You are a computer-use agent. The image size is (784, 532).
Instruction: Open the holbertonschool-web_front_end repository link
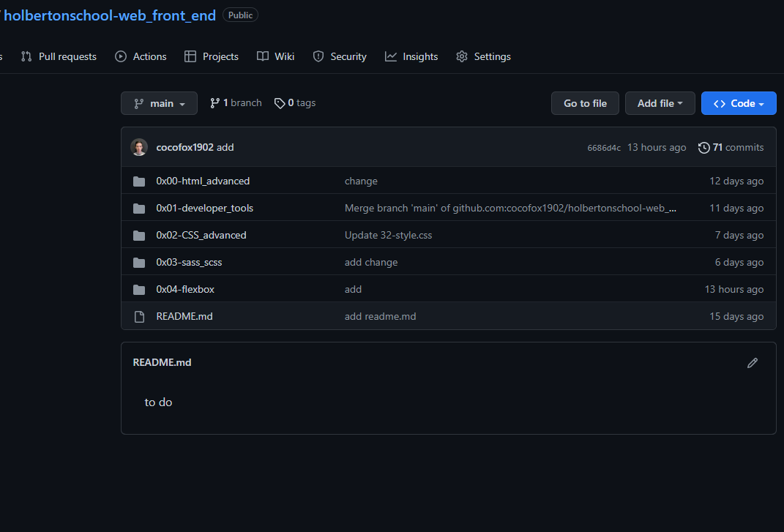coord(110,15)
